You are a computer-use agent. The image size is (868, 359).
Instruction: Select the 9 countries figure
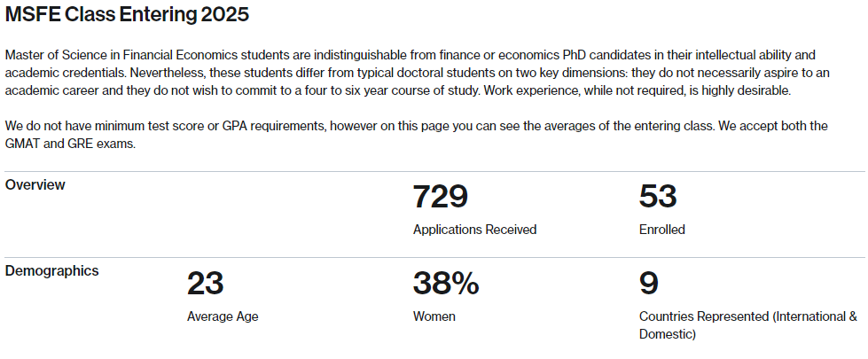[x=648, y=284]
